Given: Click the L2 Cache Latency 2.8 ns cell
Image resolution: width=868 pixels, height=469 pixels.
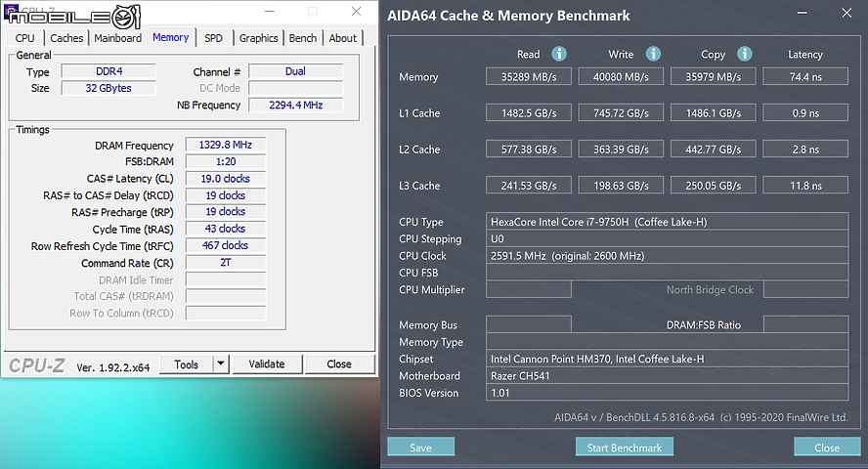Looking at the screenshot, I should point(805,149).
